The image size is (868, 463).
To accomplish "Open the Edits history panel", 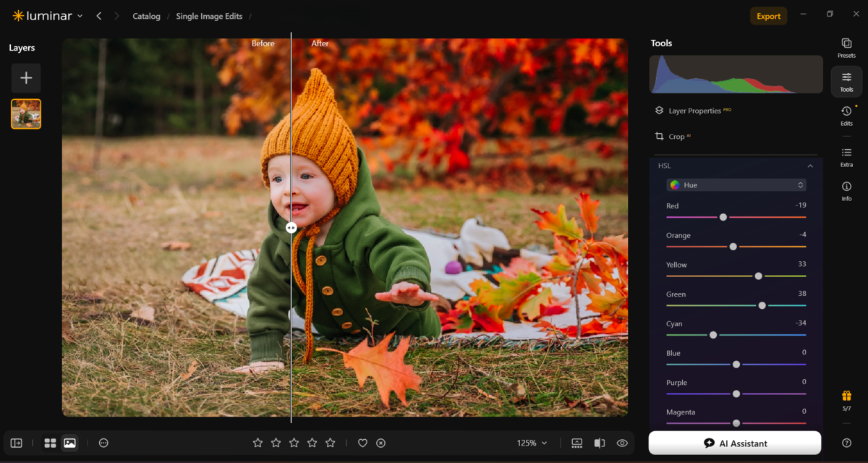I will [x=846, y=116].
